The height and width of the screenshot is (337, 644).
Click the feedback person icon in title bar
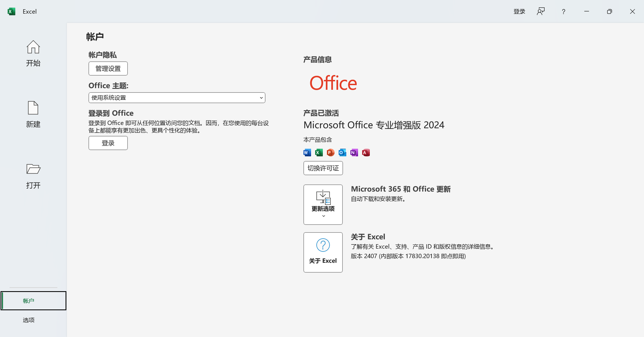(x=540, y=11)
